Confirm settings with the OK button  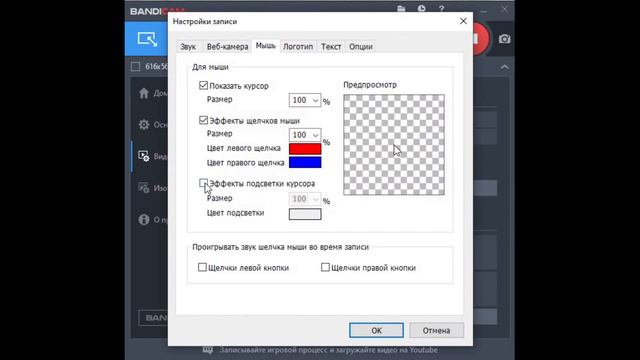point(376,330)
